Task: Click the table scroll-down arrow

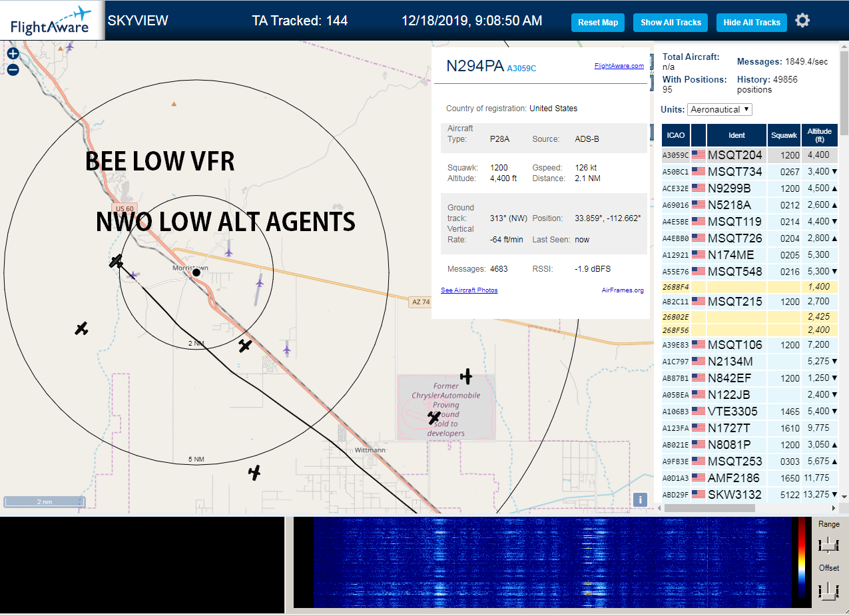Action: pos(844,496)
